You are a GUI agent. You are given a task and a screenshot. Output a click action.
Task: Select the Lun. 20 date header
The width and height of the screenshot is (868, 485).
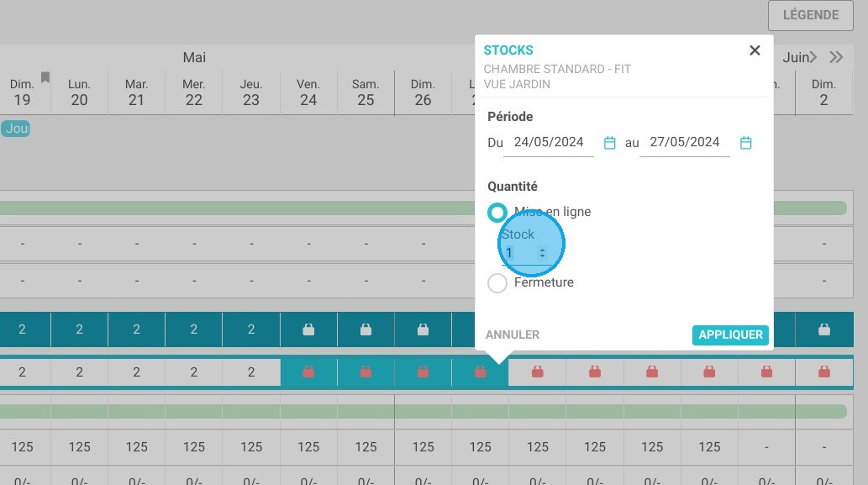coord(79,92)
